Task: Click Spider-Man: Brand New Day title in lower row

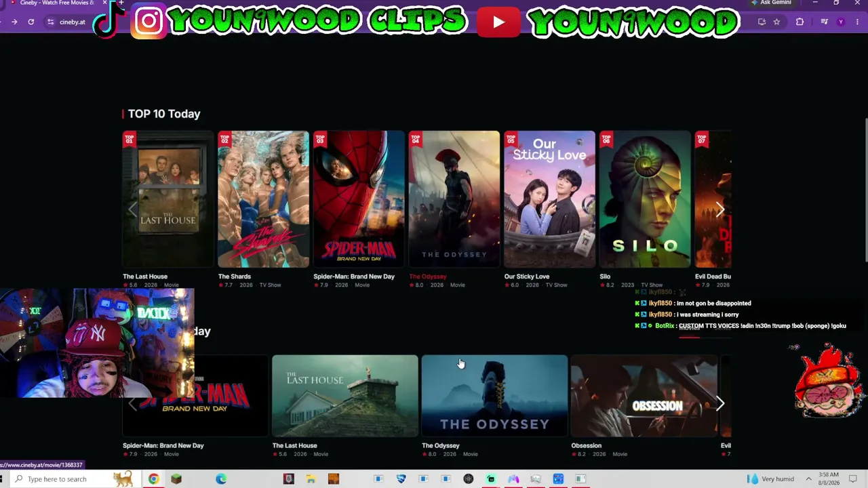Action: click(163, 446)
